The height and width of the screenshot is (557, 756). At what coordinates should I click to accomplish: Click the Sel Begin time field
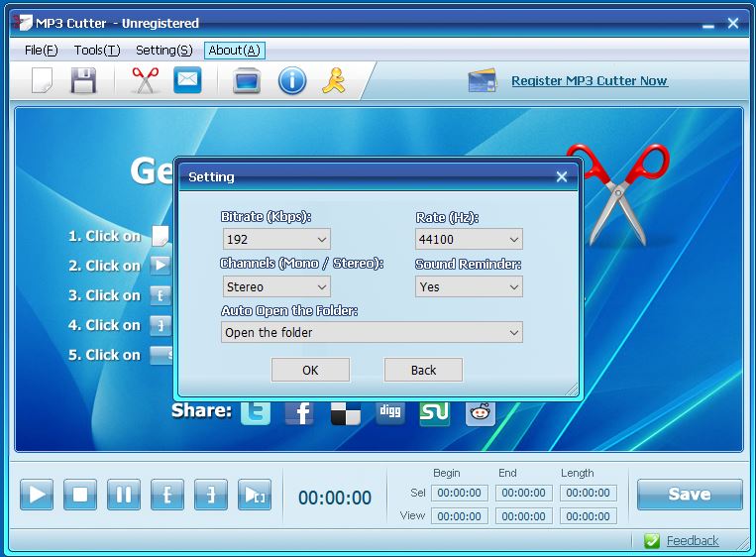[459, 493]
